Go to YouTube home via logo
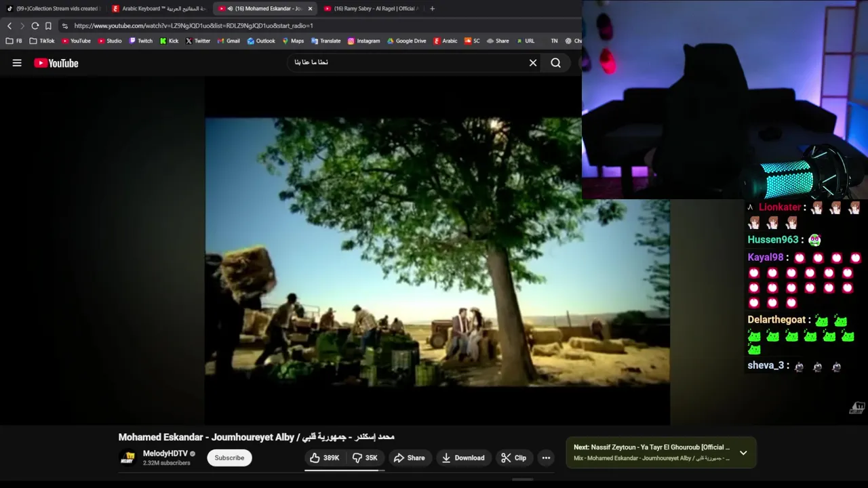The height and width of the screenshot is (488, 868). point(56,63)
